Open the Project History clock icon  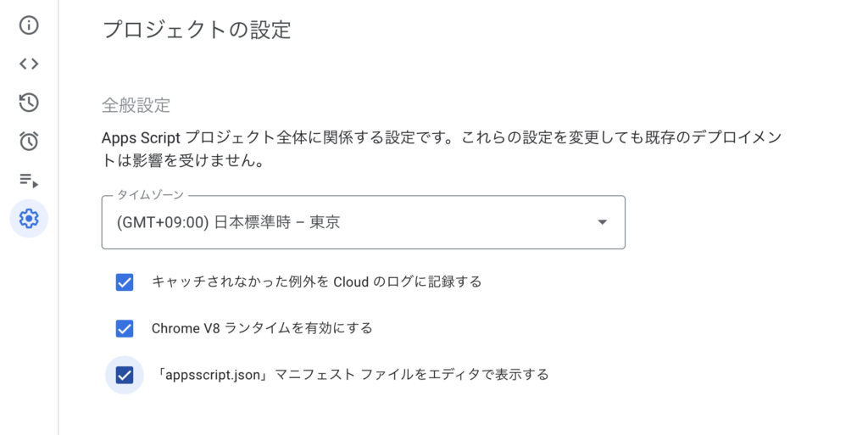point(29,103)
